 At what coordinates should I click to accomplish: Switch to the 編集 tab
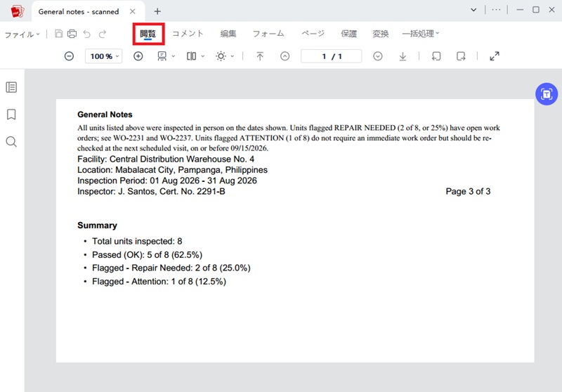click(x=228, y=34)
